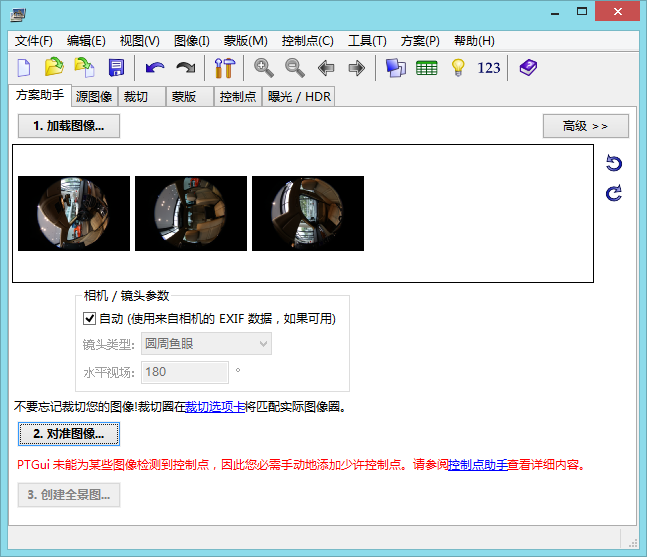Click the 高级 >> button
This screenshot has width=647, height=557.
click(x=586, y=126)
